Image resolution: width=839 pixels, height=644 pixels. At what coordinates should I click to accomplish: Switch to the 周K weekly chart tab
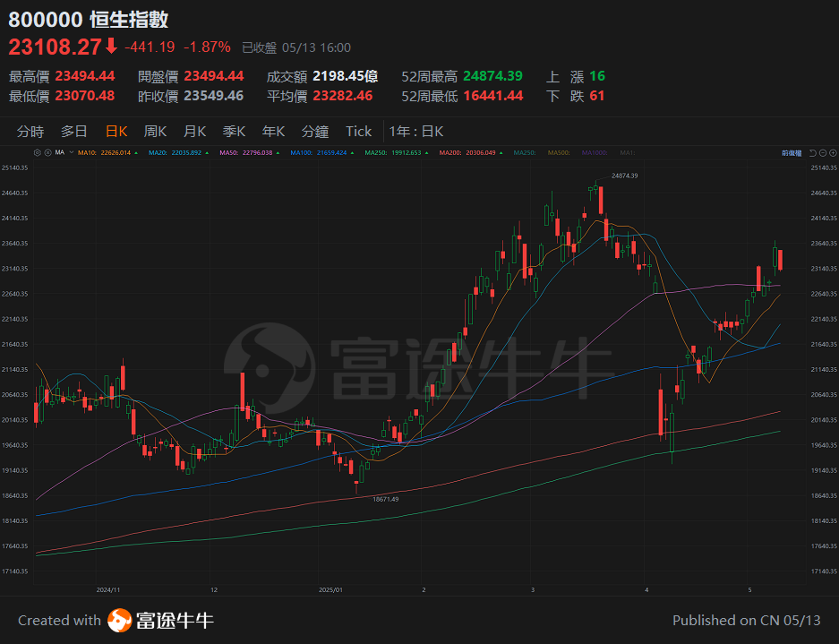tap(154, 131)
